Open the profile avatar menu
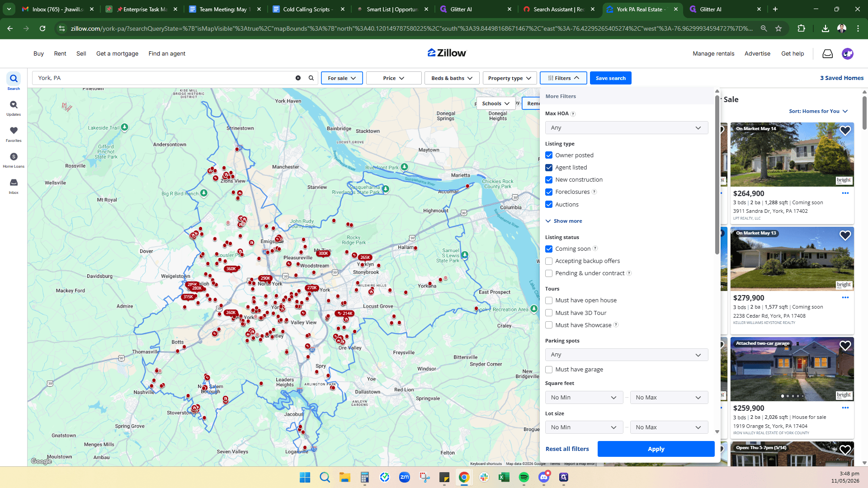The image size is (868, 488). (847, 54)
